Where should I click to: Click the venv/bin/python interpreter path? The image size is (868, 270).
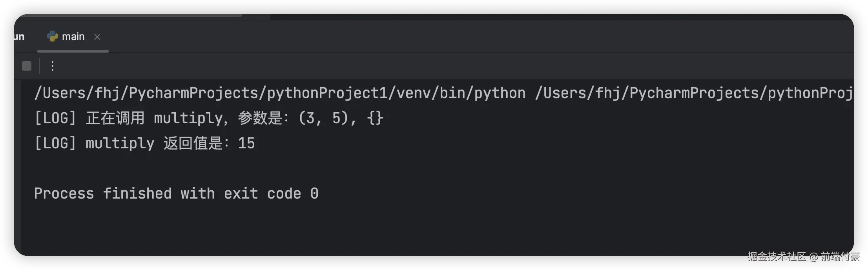click(x=279, y=93)
